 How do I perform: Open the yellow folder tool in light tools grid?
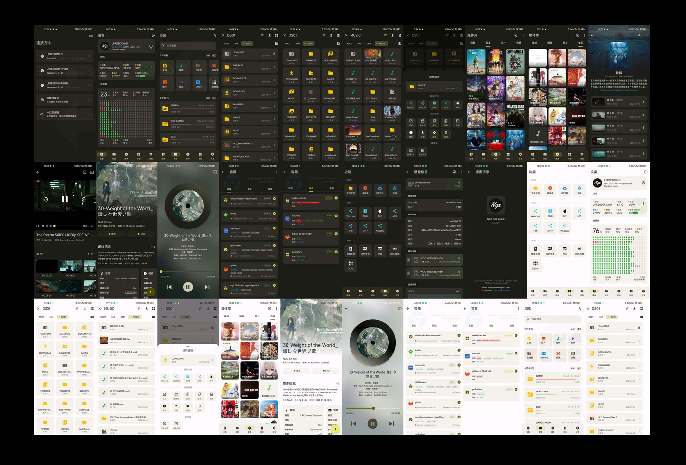coord(536,190)
